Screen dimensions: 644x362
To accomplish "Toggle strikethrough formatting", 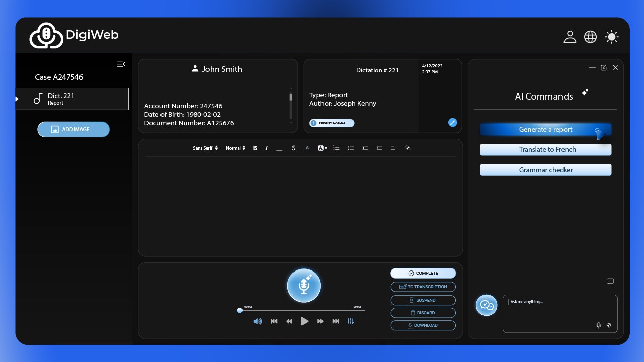I will click(x=294, y=148).
